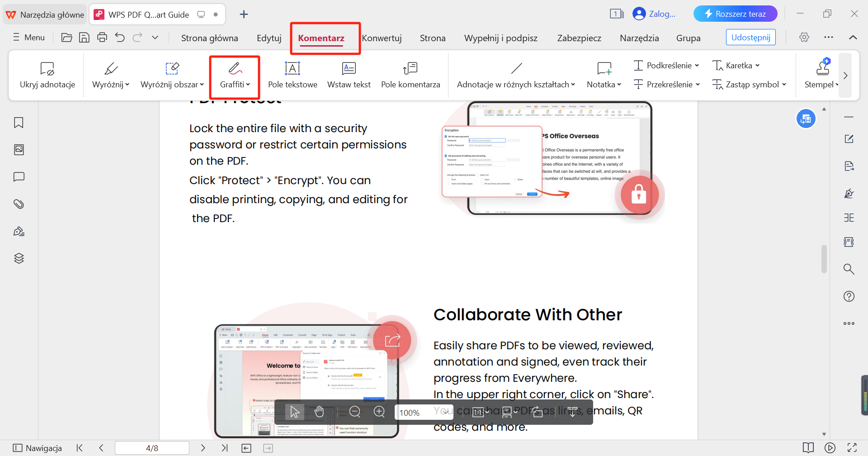Click the Udostępnij button
Screen dimensions: 868x456
click(751, 37)
